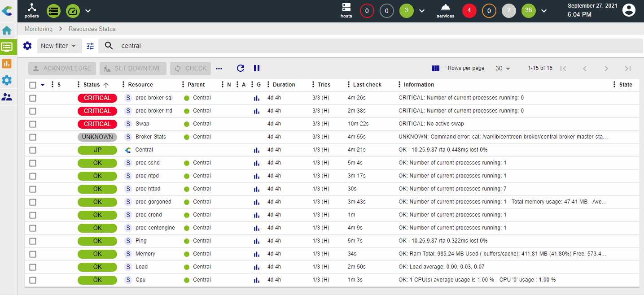Image resolution: width=644 pixels, height=295 pixels.
Task: Click the Centreon logo icon
Action: pyautogui.click(x=7, y=11)
